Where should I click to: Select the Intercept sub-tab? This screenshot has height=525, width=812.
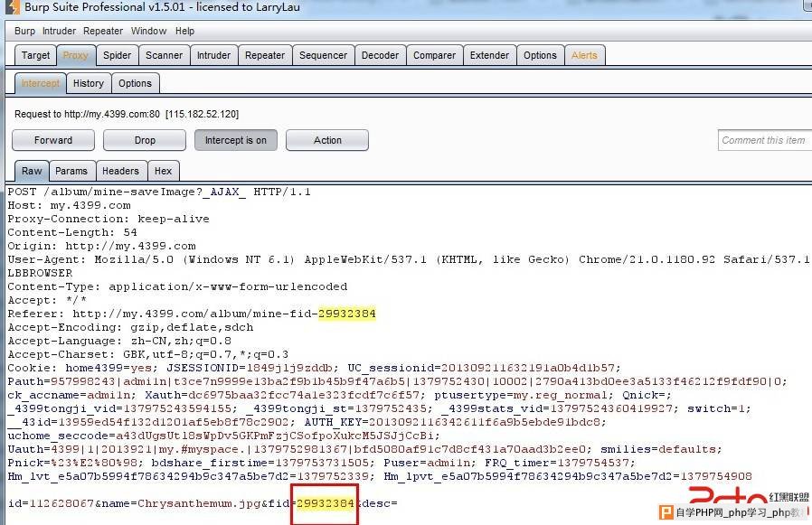(41, 83)
